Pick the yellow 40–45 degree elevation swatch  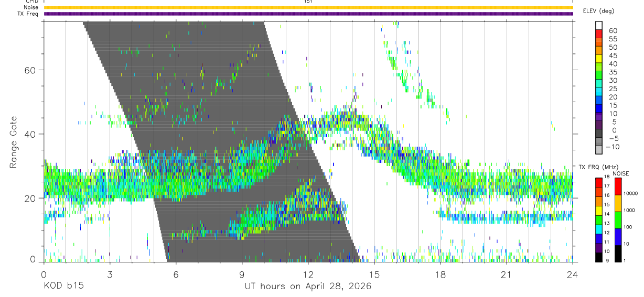point(599,59)
